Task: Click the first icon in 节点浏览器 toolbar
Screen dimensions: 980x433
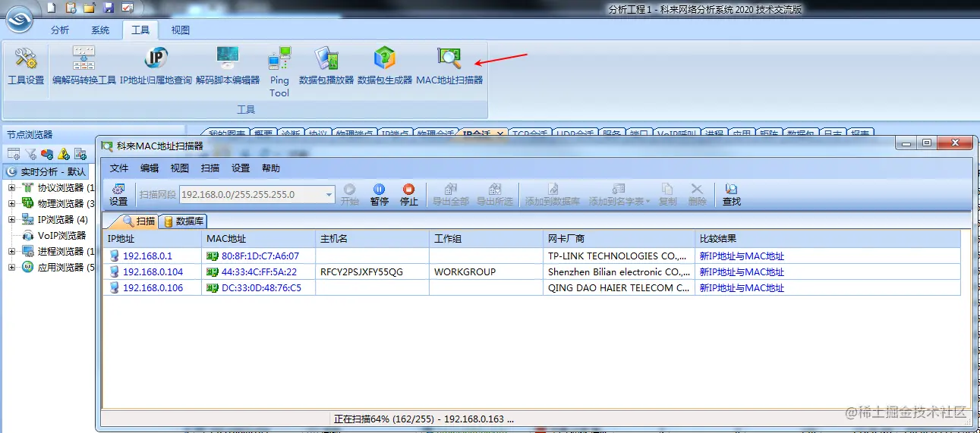Action: pyautogui.click(x=14, y=153)
